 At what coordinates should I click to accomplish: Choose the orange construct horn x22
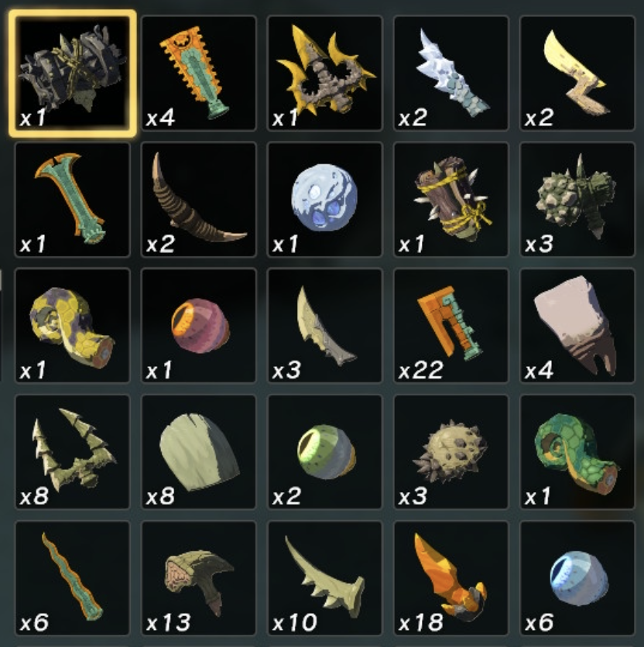coord(451,326)
